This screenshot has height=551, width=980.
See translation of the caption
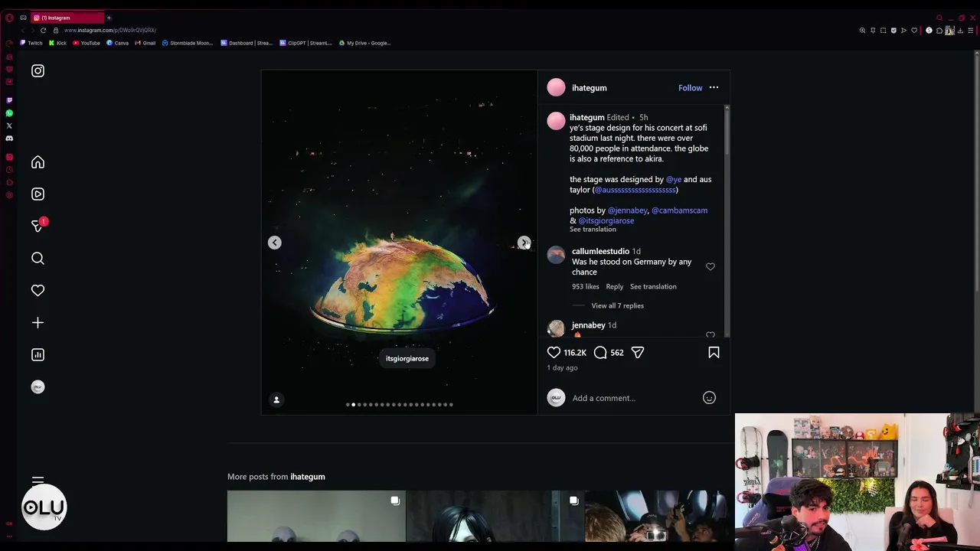(593, 230)
